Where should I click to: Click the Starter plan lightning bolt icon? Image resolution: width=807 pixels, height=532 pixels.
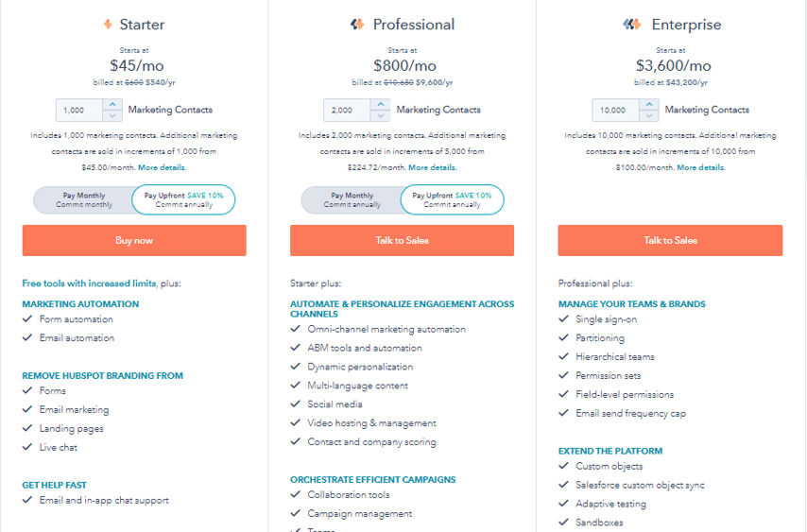[108, 25]
